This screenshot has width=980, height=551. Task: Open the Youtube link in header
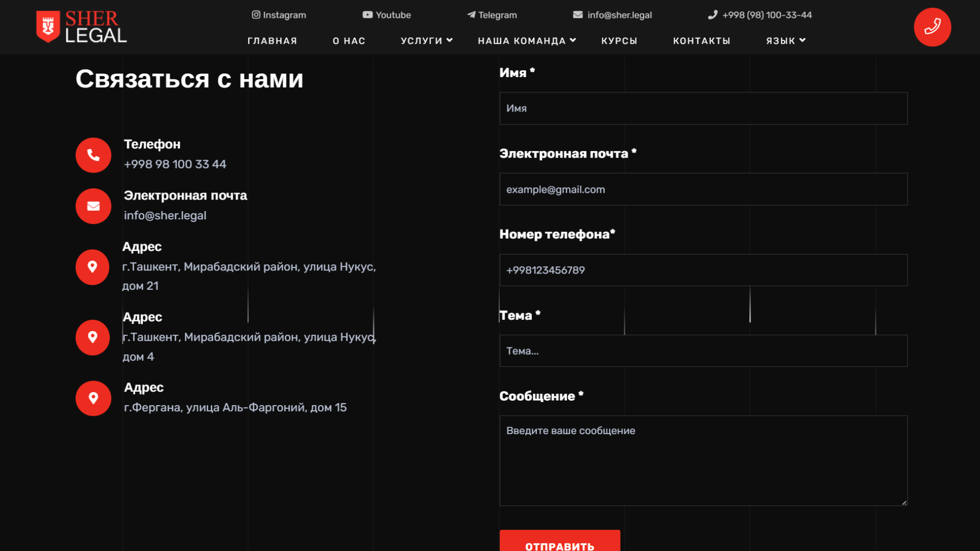[x=386, y=15]
